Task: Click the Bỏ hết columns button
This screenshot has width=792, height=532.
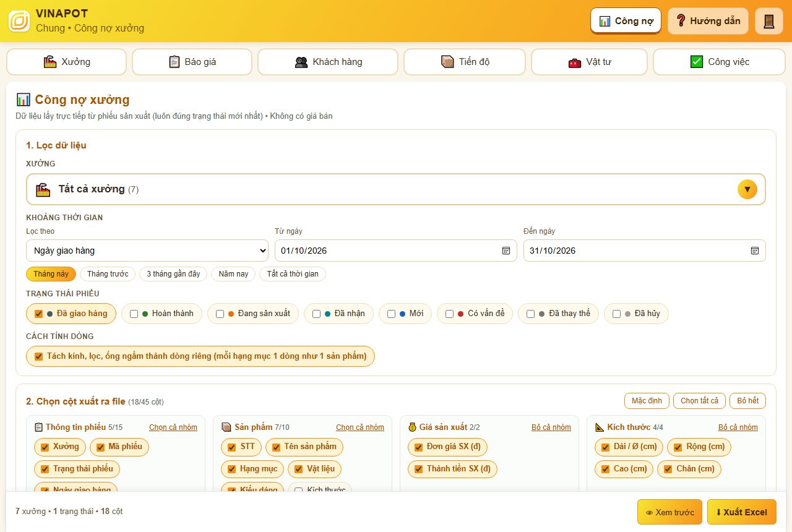Action: (x=747, y=401)
